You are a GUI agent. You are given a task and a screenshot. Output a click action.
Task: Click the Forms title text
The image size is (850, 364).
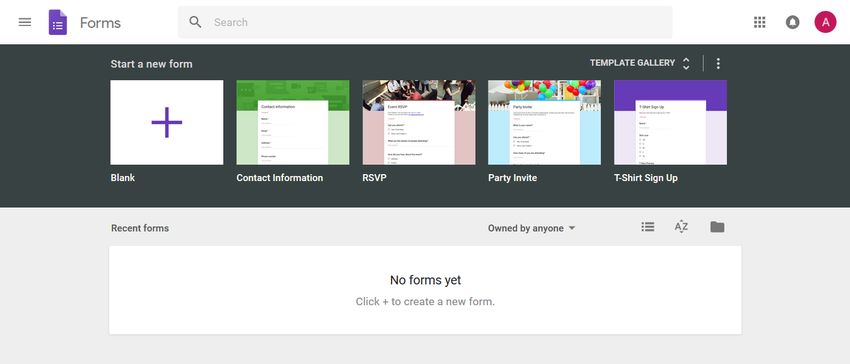point(100,23)
